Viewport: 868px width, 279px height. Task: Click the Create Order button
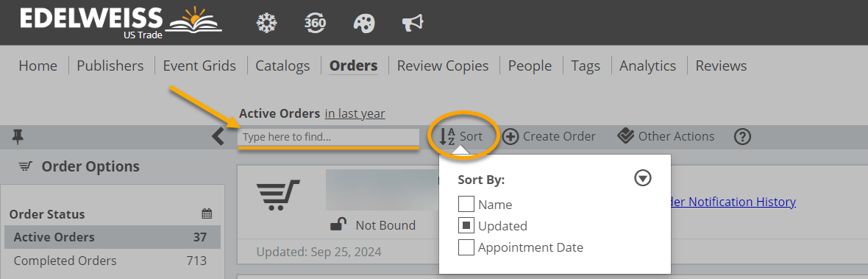click(549, 136)
